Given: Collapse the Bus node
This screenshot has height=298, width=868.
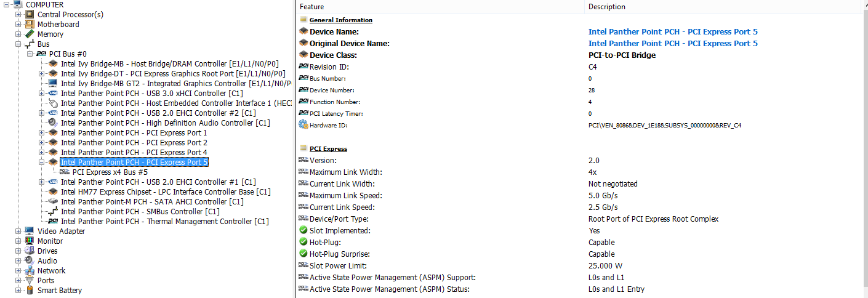Looking at the screenshot, I should tap(18, 44).
